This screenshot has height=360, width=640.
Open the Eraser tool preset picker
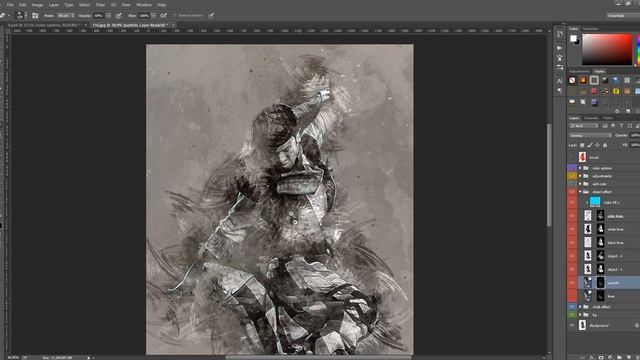pyautogui.click(x=4, y=16)
